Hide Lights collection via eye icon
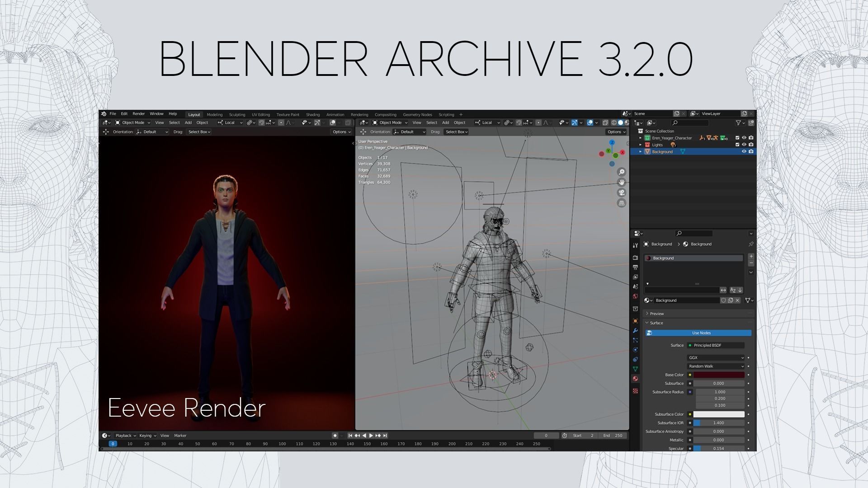The image size is (868, 488). coord(744,145)
